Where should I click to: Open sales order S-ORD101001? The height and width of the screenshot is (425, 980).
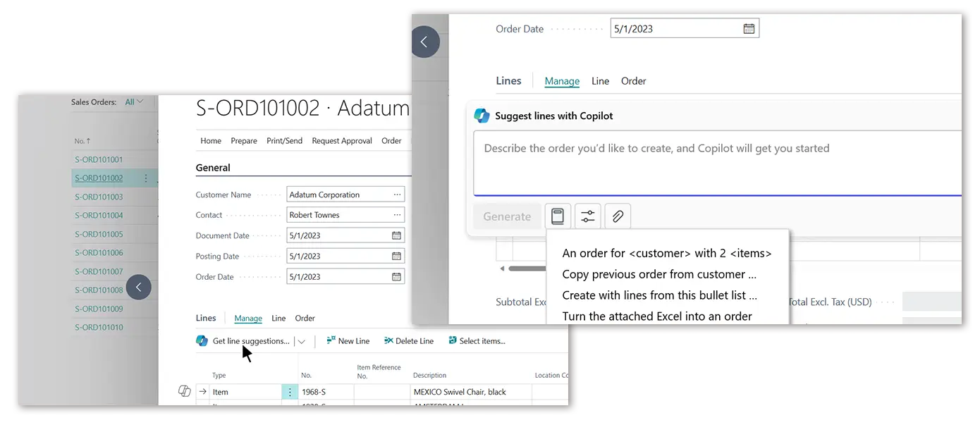99,160
